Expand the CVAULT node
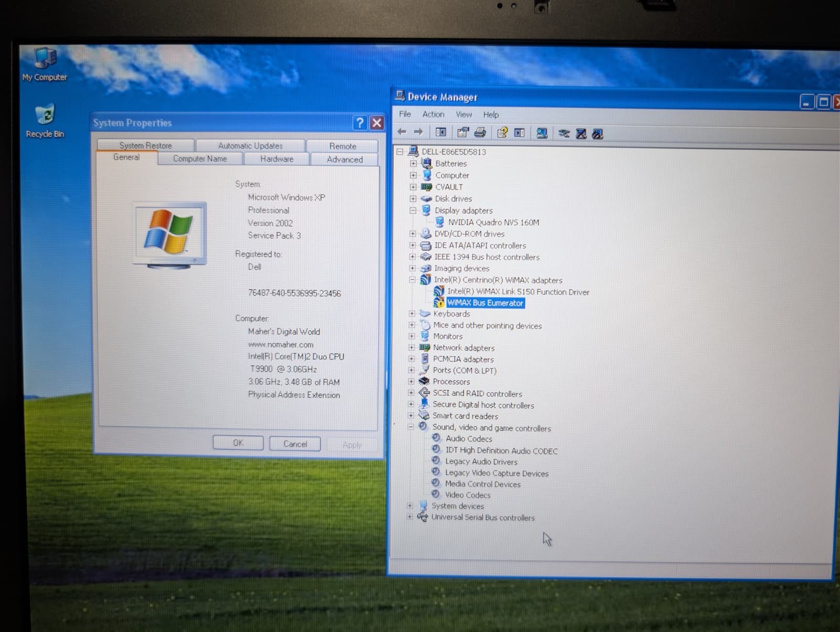The width and height of the screenshot is (840, 632). point(413,187)
